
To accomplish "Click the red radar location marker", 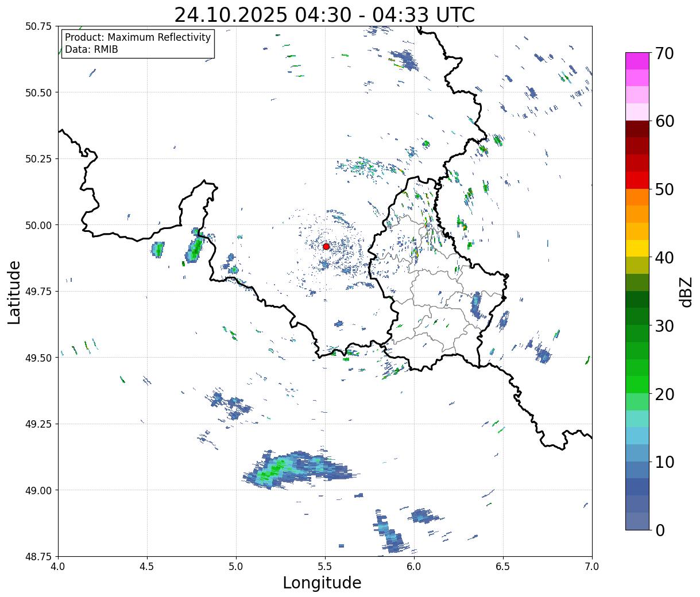I will (326, 246).
